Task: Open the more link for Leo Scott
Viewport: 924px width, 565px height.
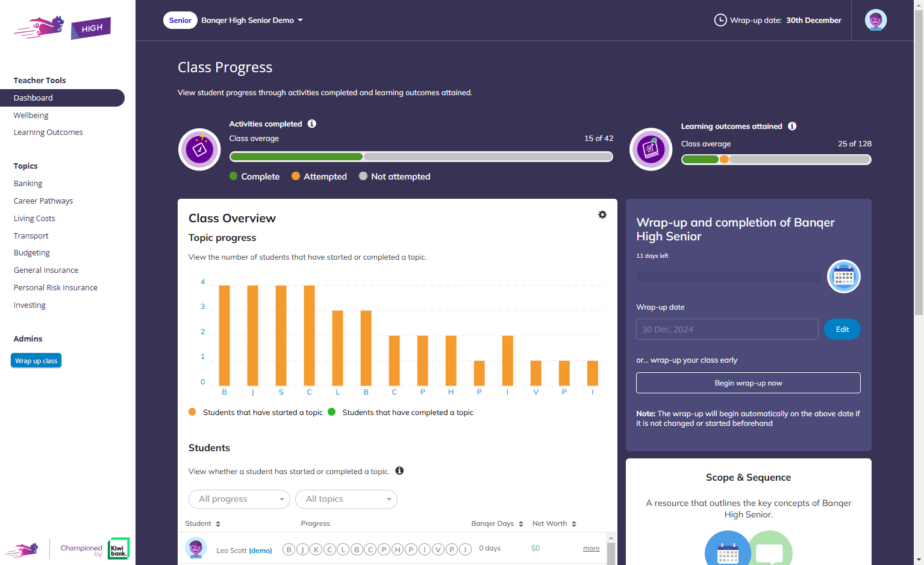Action: (x=592, y=548)
